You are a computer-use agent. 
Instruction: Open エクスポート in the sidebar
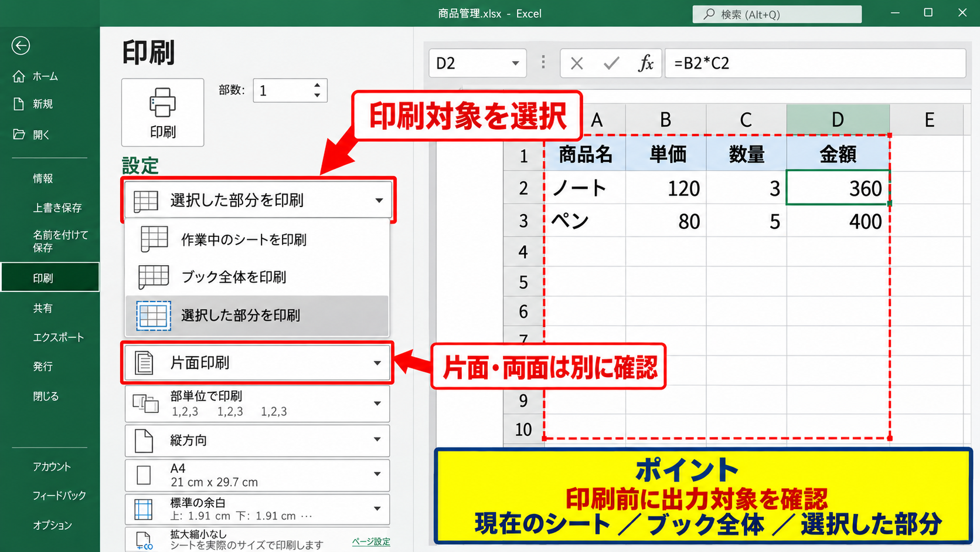[59, 337]
